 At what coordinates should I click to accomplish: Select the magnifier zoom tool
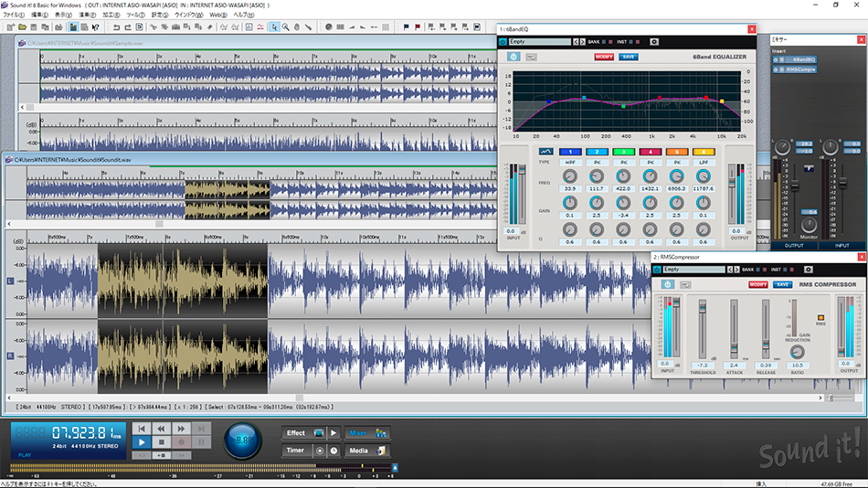point(286,27)
